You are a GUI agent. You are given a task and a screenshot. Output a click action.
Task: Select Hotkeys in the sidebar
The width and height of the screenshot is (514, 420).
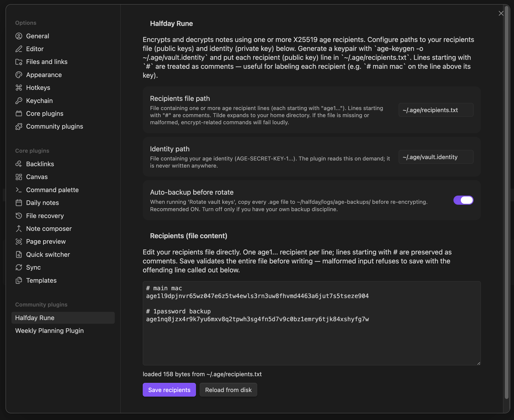coord(63,88)
